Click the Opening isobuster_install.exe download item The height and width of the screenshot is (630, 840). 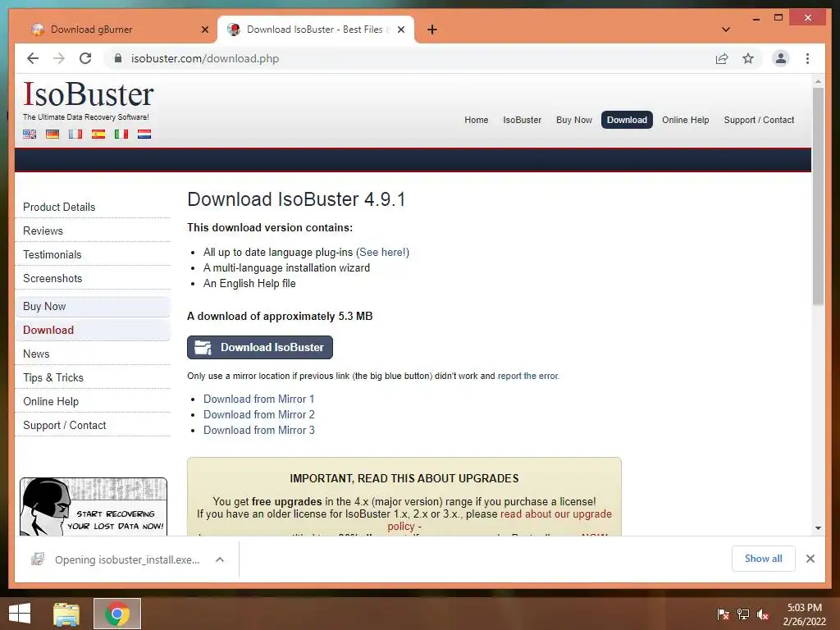pos(127,559)
